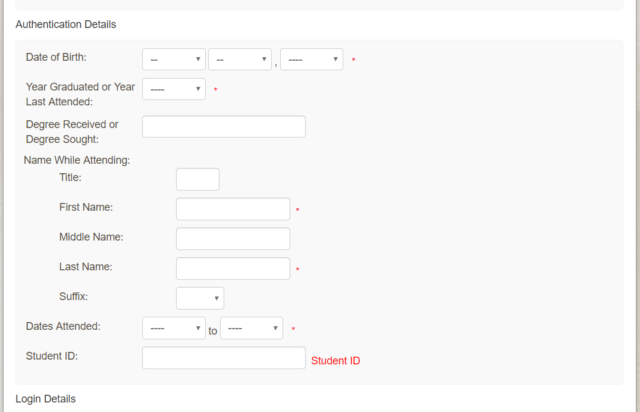The image size is (640, 412).
Task: Click the Date of Birth label
Action: [57, 57]
